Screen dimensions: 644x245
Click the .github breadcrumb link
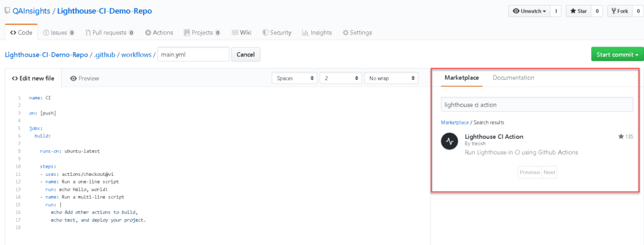tap(104, 55)
